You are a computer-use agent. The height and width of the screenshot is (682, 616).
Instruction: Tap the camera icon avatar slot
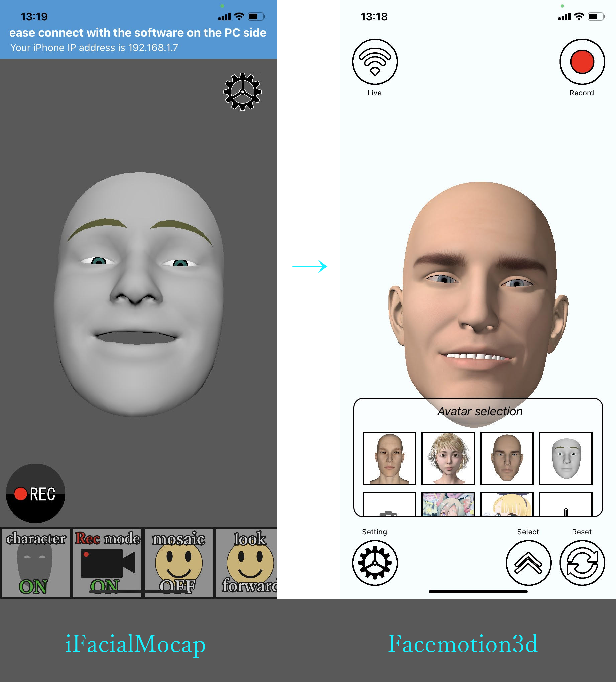[x=389, y=504]
